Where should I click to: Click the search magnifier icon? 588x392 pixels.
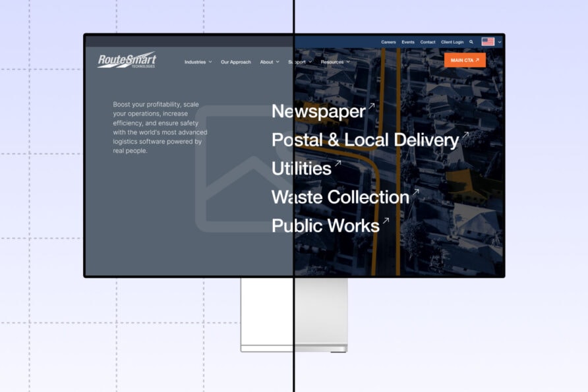point(471,42)
